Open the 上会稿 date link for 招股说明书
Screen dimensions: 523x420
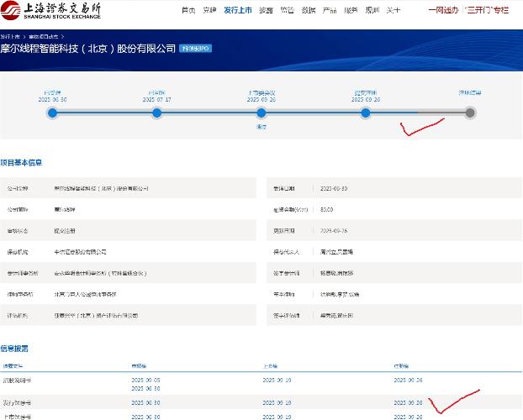pyautogui.click(x=277, y=380)
